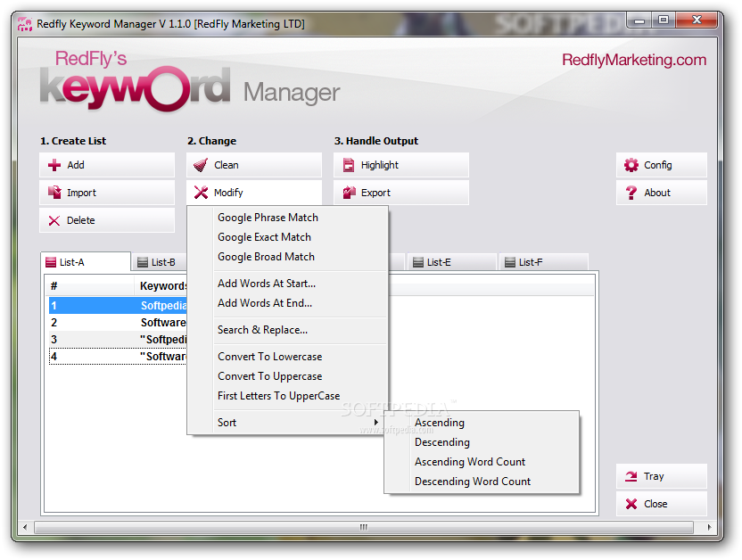Image resolution: width=742 pixels, height=560 pixels.
Task: Maximize the Keyword Manager window
Action: 664,21
